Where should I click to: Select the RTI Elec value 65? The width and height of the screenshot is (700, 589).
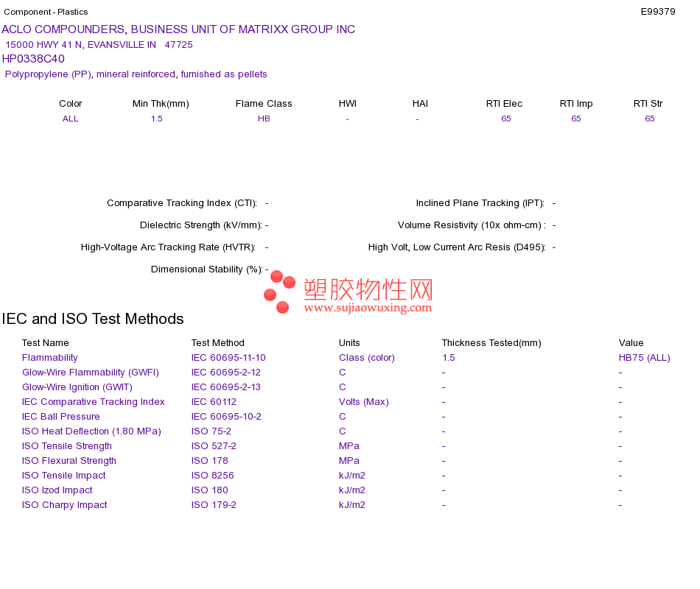click(x=505, y=119)
